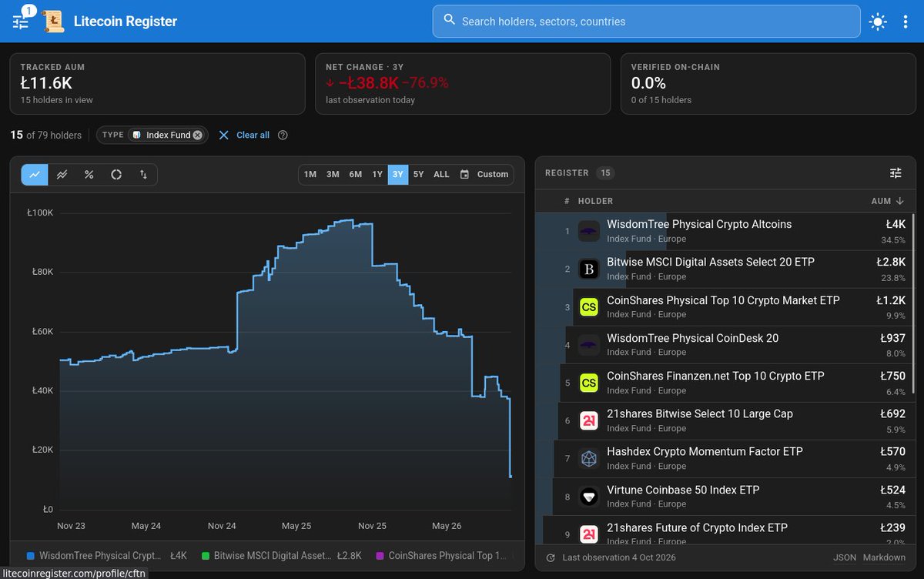Select the 3Y range tab
Image resolution: width=924 pixels, height=579 pixels.
pos(398,174)
